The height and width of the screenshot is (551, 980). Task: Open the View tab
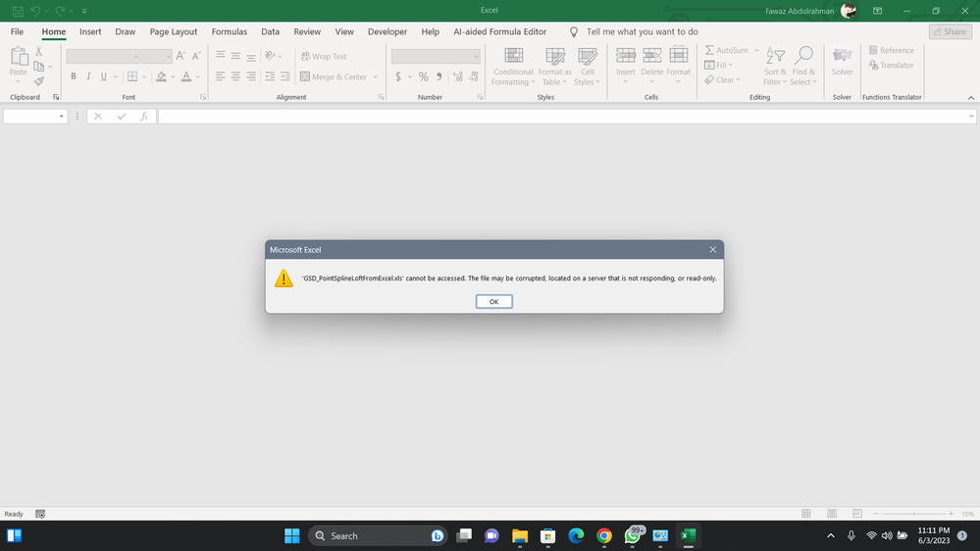[343, 31]
